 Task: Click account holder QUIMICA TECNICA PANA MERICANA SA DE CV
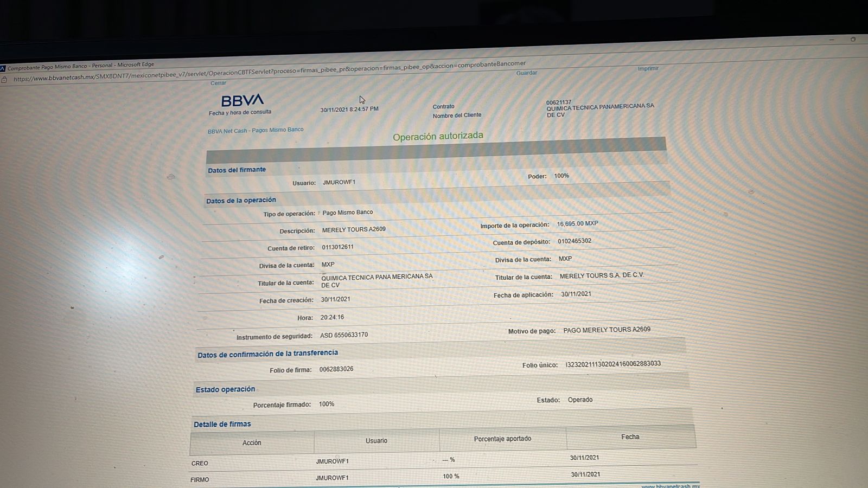click(x=377, y=280)
